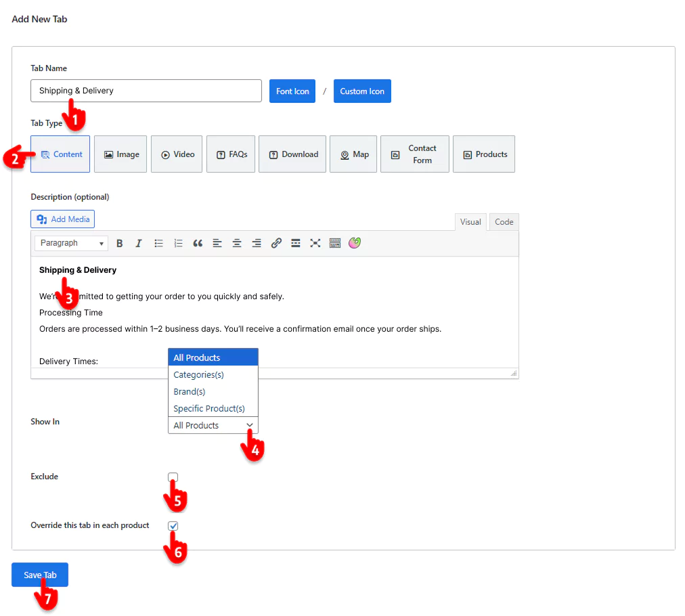Select the Products tab type
Screen dimensions: 685x616
484,154
